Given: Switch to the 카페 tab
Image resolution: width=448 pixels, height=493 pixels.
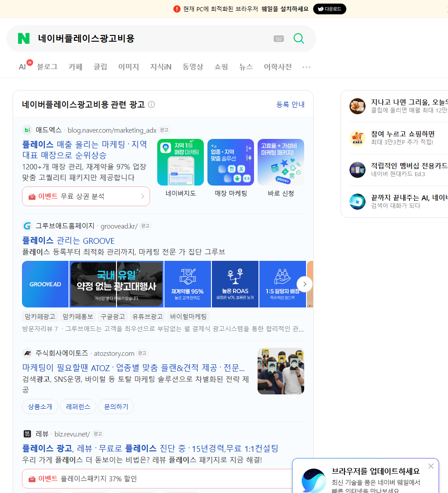Looking at the screenshot, I should 75,67.
